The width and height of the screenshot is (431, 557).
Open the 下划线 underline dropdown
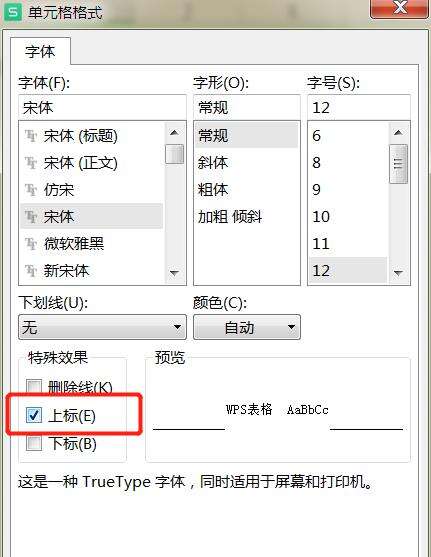(x=102, y=327)
